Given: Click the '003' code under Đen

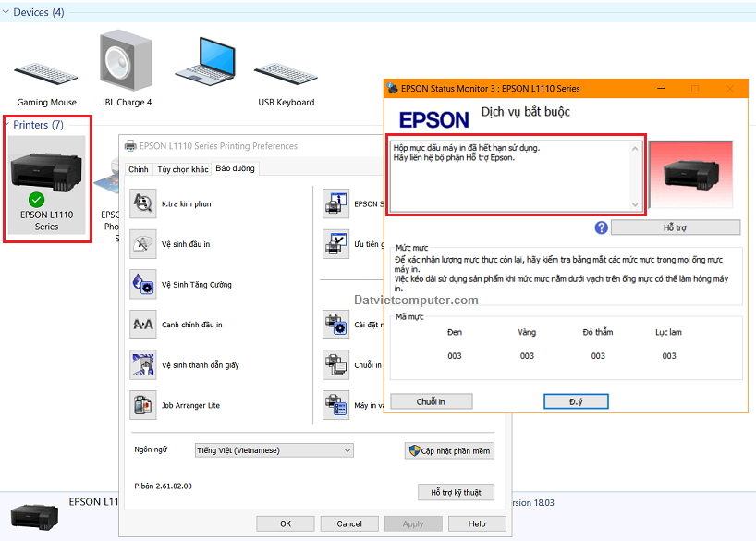Looking at the screenshot, I should (454, 356).
